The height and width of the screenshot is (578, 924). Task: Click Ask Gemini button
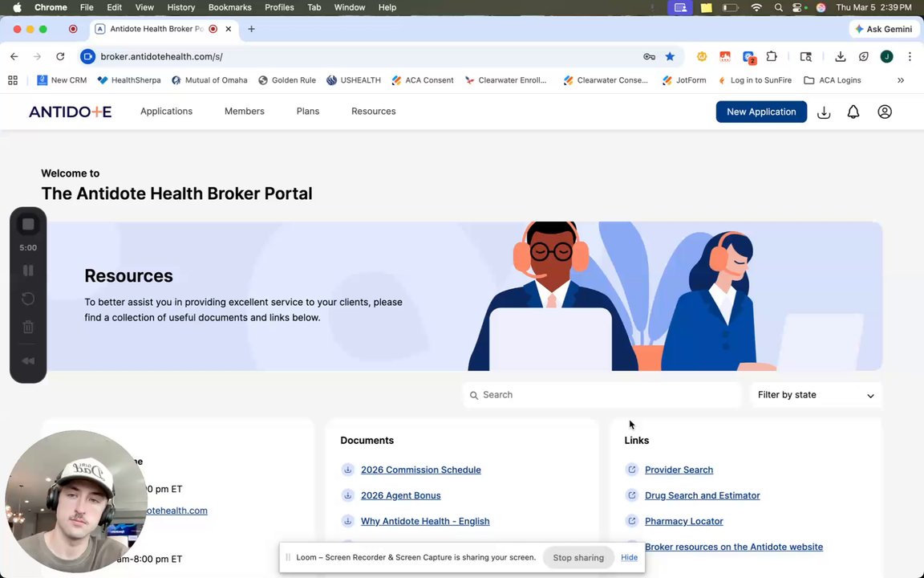pos(883,29)
